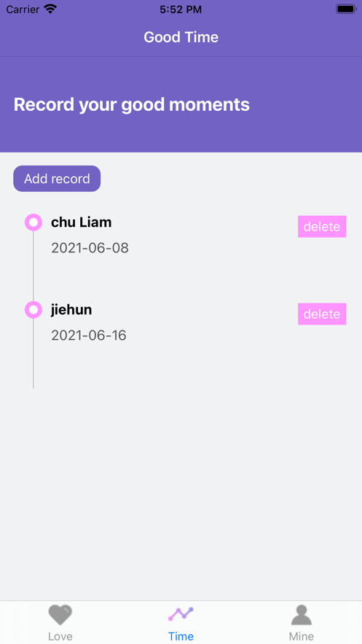Open the Love tab heart icon
This screenshot has width=362, height=644.
pos(60,615)
